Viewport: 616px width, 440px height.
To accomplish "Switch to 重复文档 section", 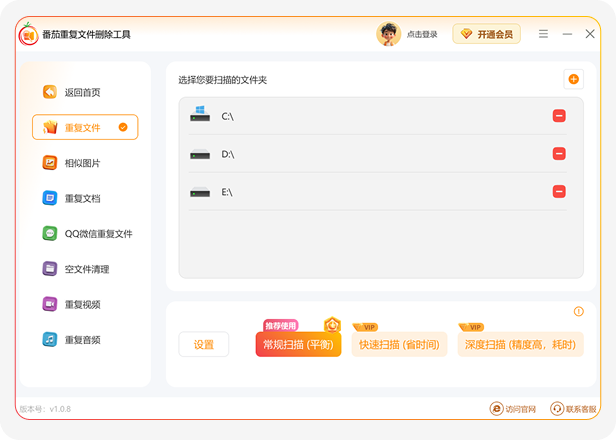I will point(82,198).
